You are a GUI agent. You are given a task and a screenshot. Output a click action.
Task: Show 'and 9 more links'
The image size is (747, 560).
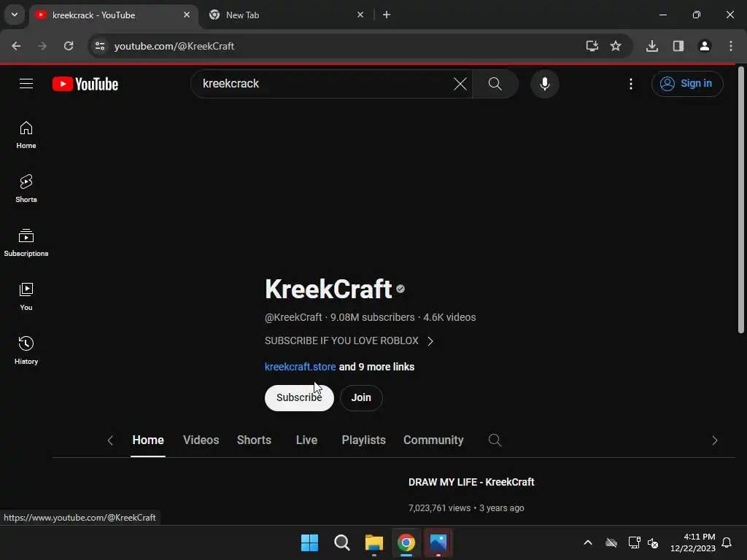point(376,367)
